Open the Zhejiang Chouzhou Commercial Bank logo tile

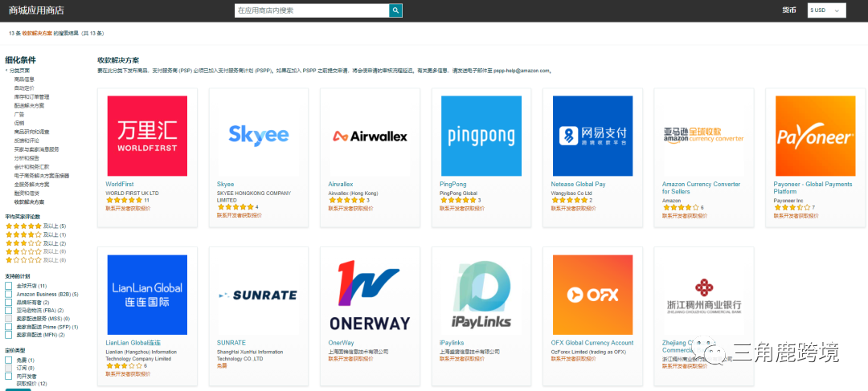[703, 295]
